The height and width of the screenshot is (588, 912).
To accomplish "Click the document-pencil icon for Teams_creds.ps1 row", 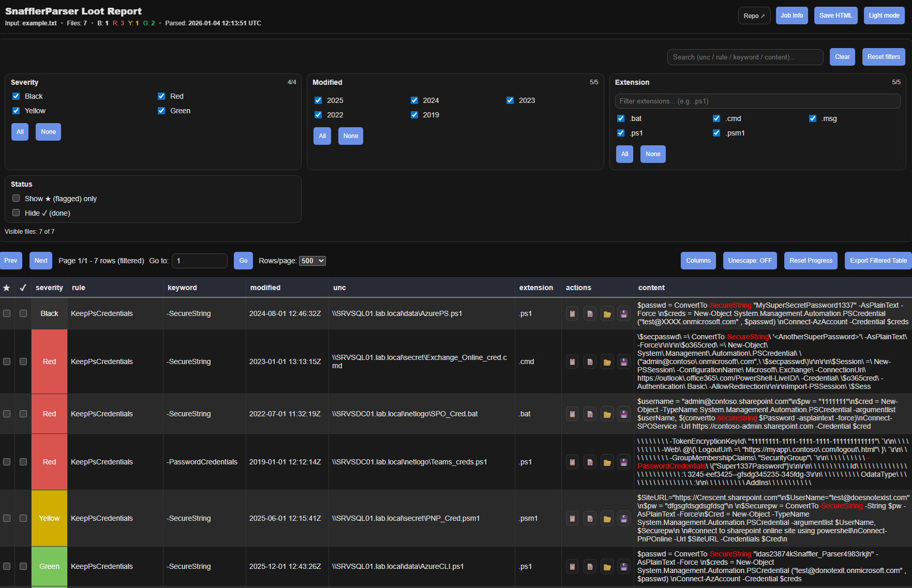I will 590,462.
